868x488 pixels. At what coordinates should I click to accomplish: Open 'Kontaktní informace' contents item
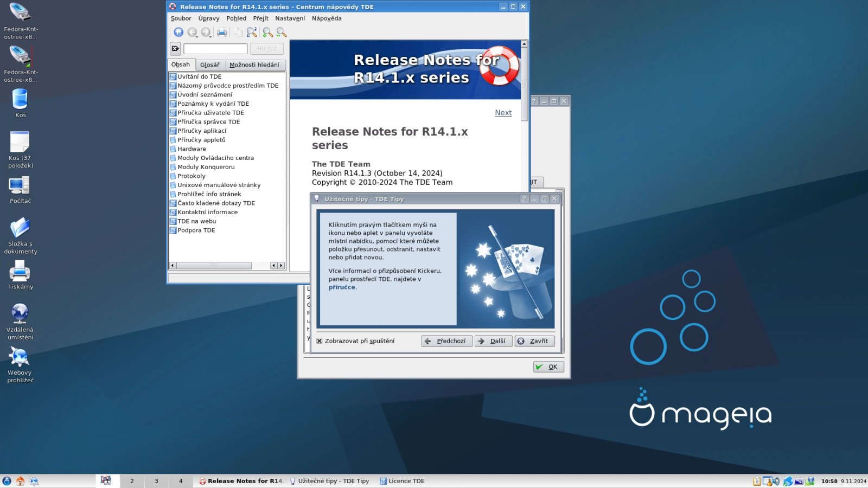click(x=207, y=212)
